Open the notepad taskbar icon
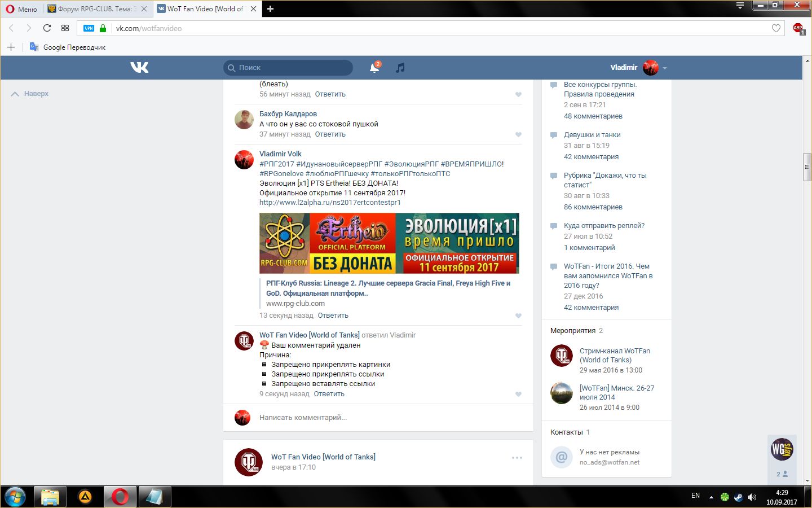 (155, 497)
